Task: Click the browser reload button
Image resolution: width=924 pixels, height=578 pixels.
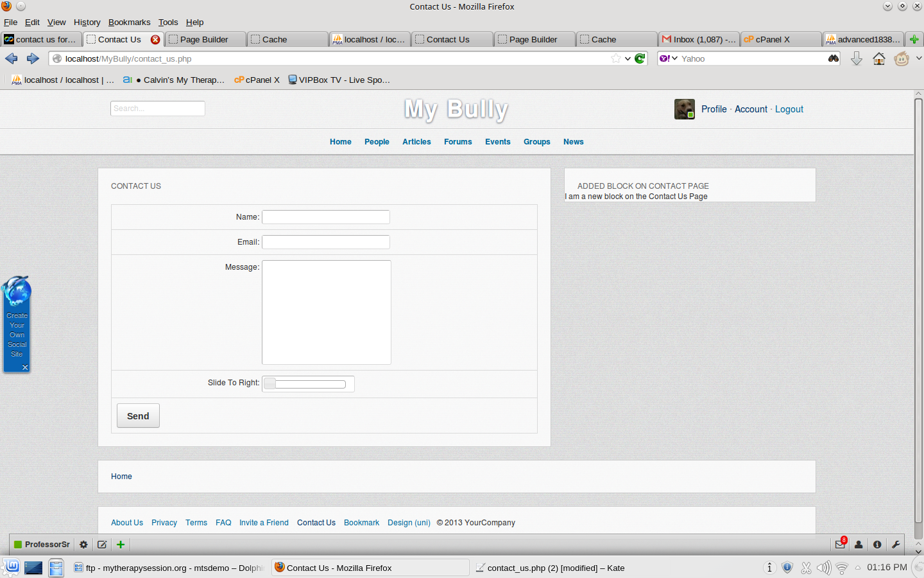Action: (640, 58)
